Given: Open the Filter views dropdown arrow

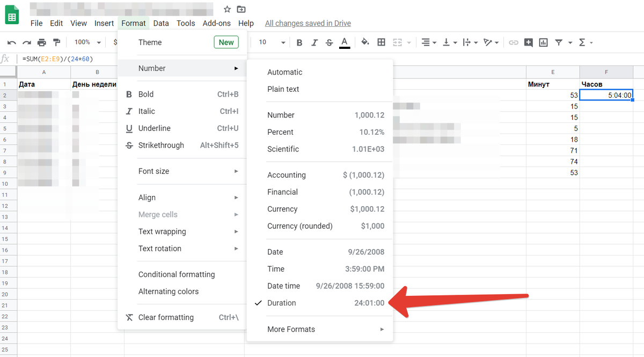Looking at the screenshot, I should 570,42.
